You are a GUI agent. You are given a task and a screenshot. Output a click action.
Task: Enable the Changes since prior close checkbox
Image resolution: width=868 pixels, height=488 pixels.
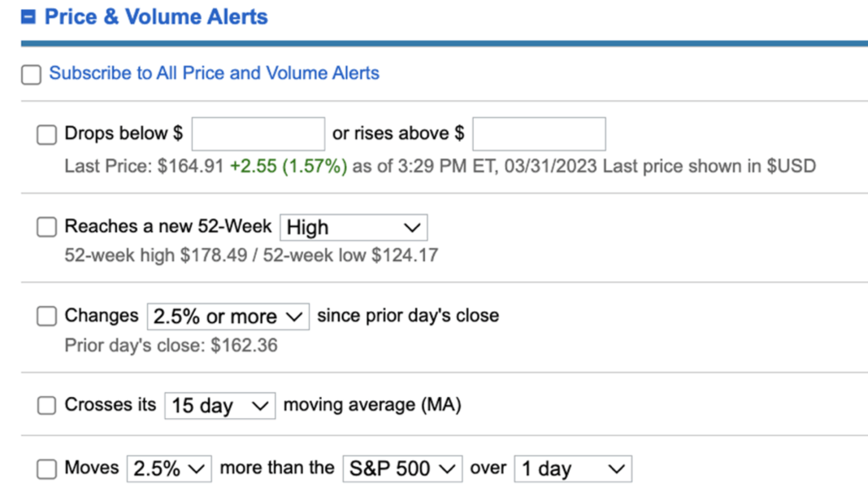(46, 316)
